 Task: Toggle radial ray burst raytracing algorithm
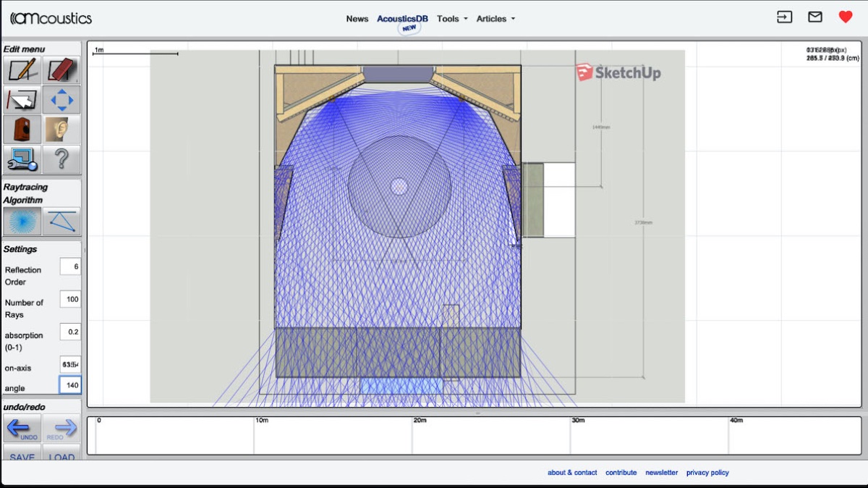point(22,221)
